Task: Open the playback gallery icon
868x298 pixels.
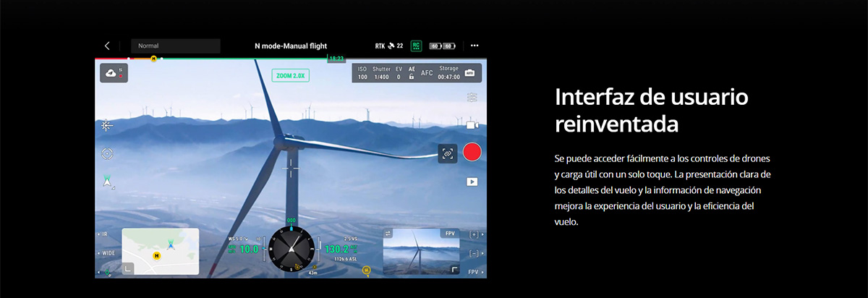Action: click(472, 182)
